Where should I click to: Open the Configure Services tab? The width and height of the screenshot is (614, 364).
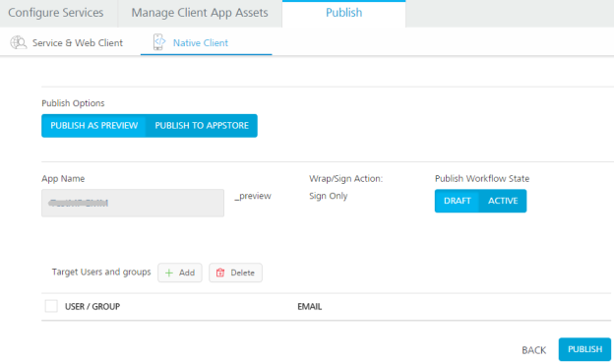pyautogui.click(x=56, y=13)
